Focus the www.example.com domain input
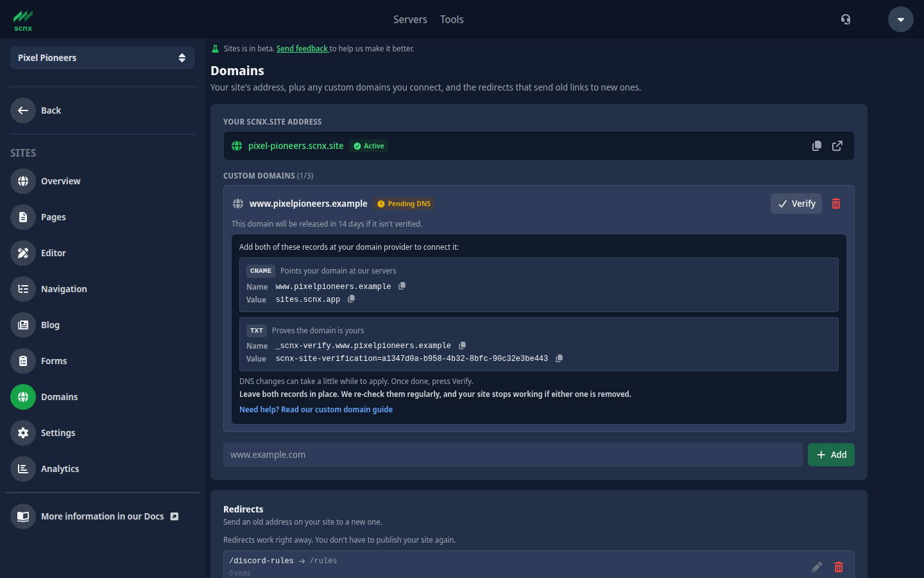This screenshot has height=578, width=924. point(513,455)
